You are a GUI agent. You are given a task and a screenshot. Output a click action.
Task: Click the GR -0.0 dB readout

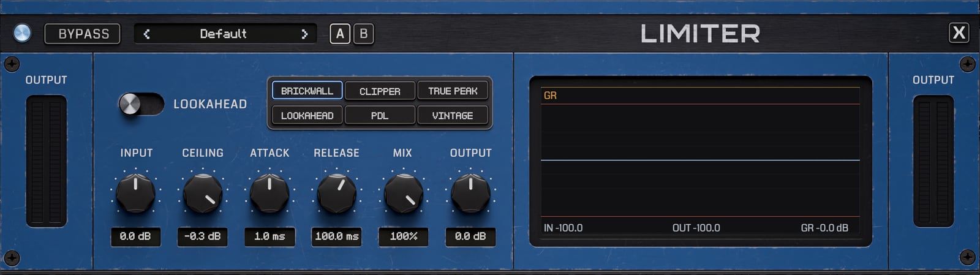[x=824, y=228]
